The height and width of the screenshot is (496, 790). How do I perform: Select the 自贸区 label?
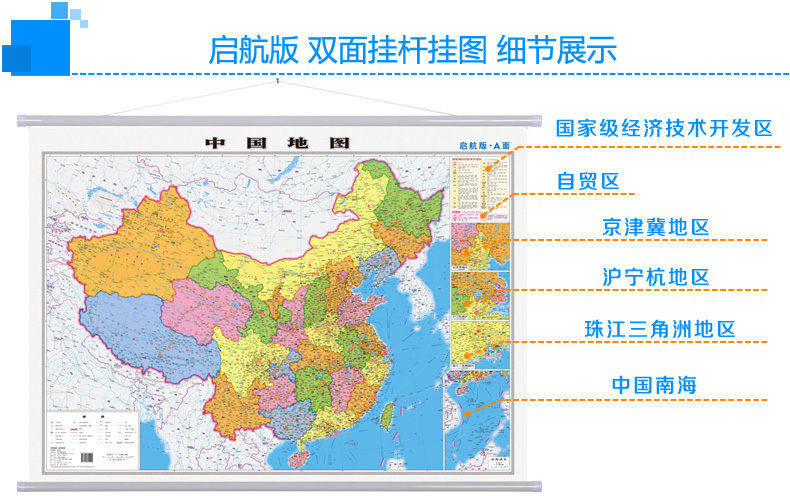point(587,181)
